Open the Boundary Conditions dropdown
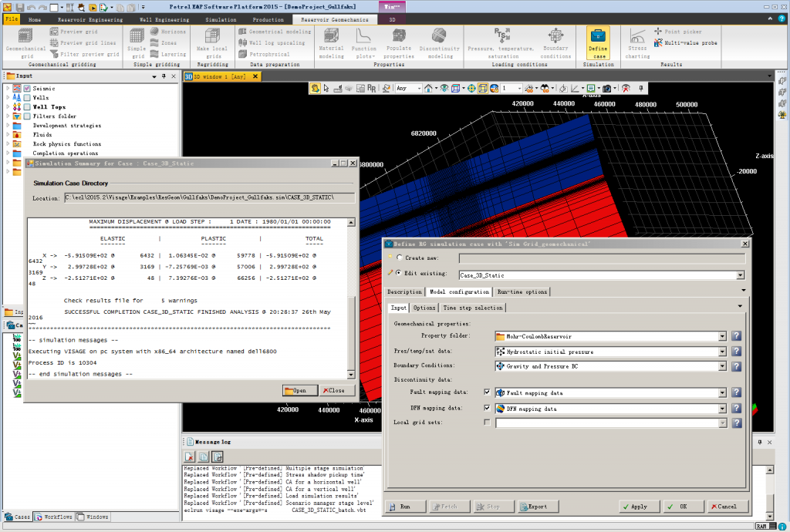The width and height of the screenshot is (790, 532). [722, 366]
